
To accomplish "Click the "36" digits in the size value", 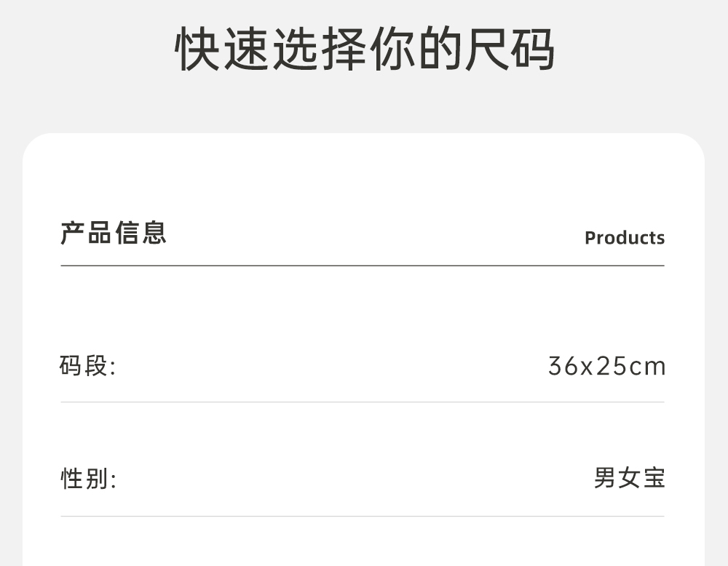I will 563,366.
